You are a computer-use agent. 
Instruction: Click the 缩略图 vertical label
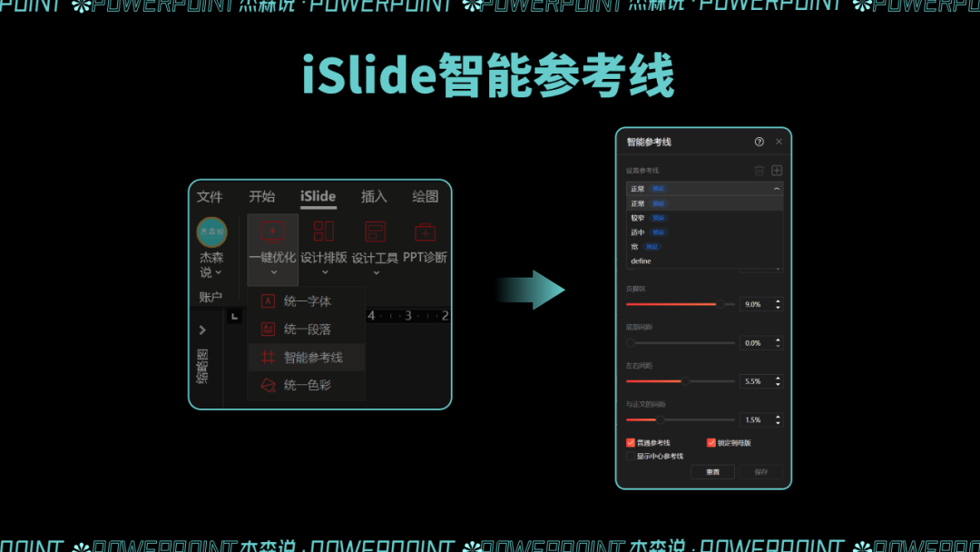(202, 366)
